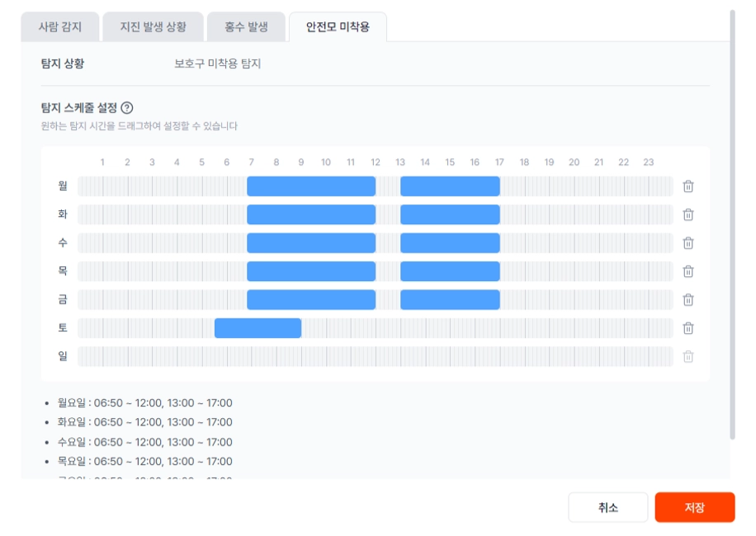Select Monday afternoon blue time block
The height and width of the screenshot is (536, 756).
pos(450,186)
